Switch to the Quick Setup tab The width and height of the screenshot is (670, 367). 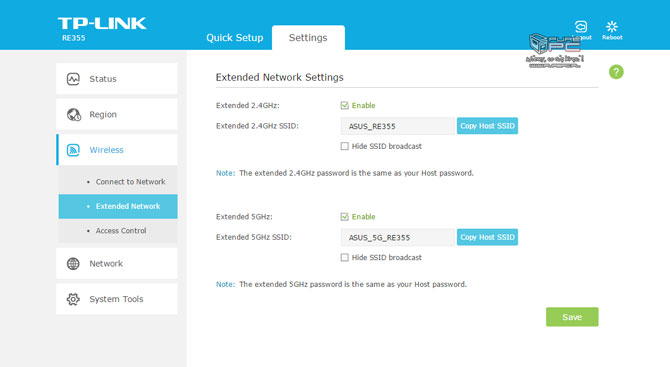[235, 38]
